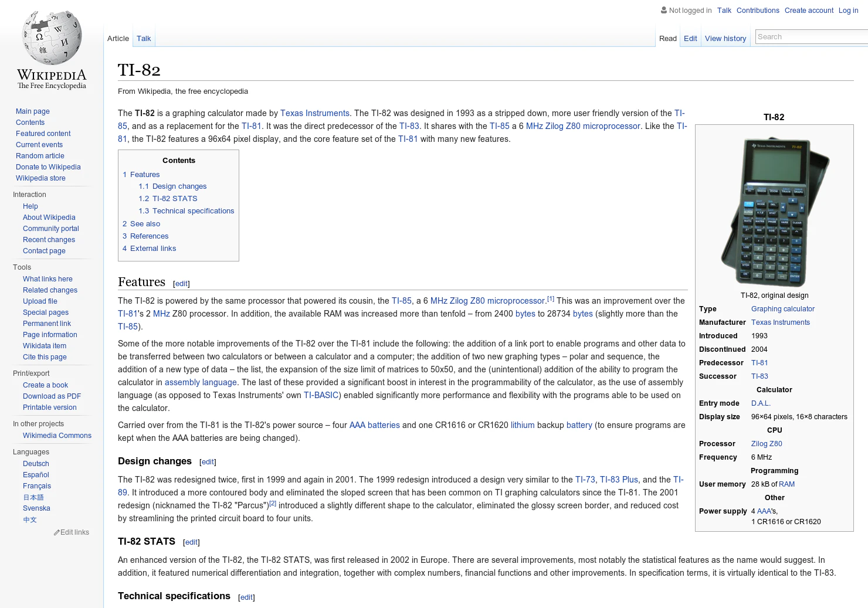868x608 pixels.
Task: Click the user icon beside Not logged in
Action: click(664, 10)
